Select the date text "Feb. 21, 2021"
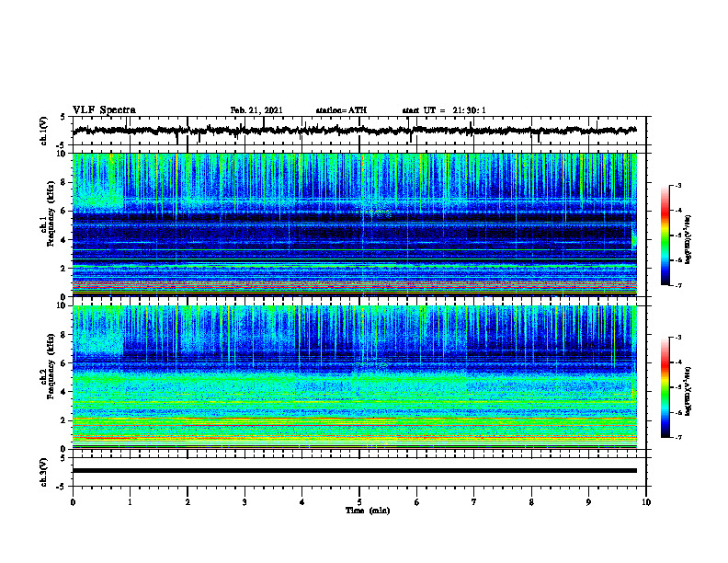This screenshot has width=728, height=563. tap(256, 110)
